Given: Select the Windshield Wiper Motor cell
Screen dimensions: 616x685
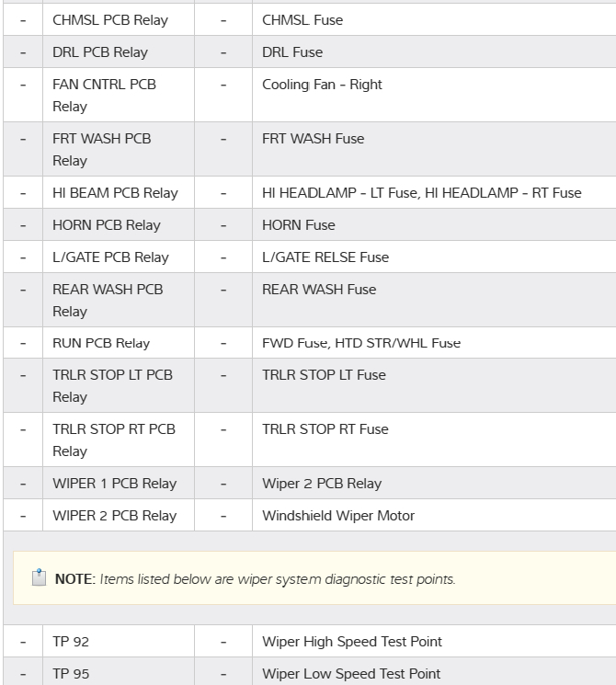Looking at the screenshot, I should click(x=338, y=516).
